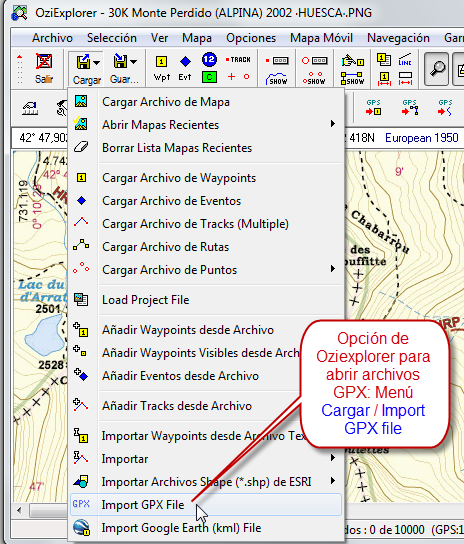
Task: Select the Wpt waypoint tool
Action: [161, 69]
